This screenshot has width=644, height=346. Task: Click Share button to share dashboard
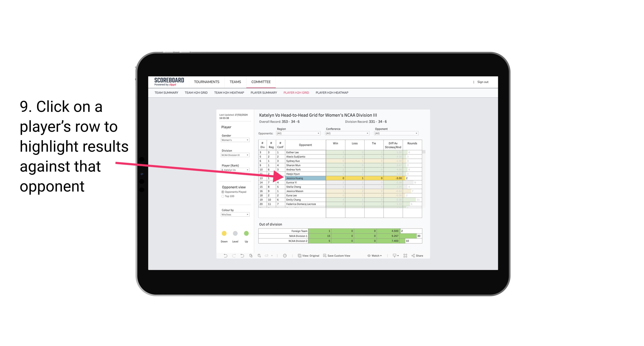click(x=419, y=256)
